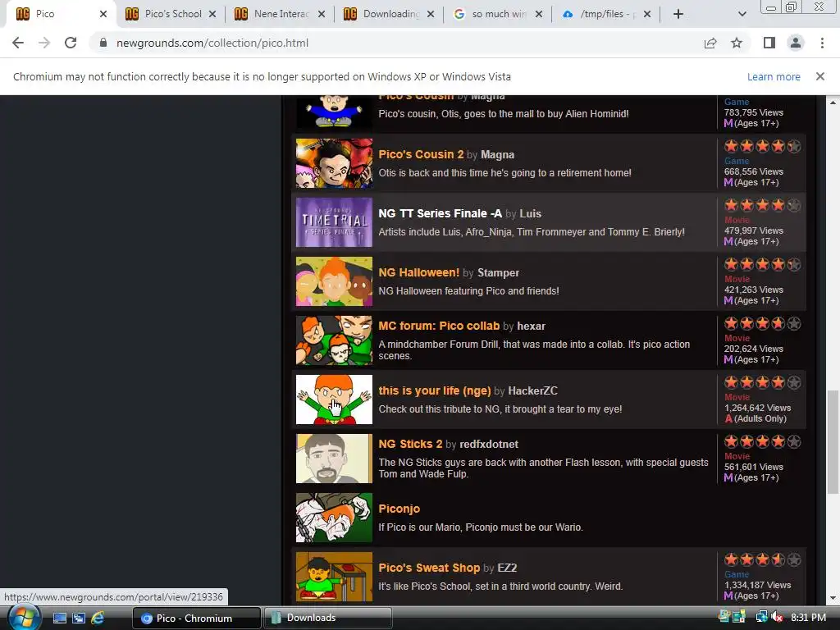View author Magna's profile on Pico's Cousin 2

497,155
